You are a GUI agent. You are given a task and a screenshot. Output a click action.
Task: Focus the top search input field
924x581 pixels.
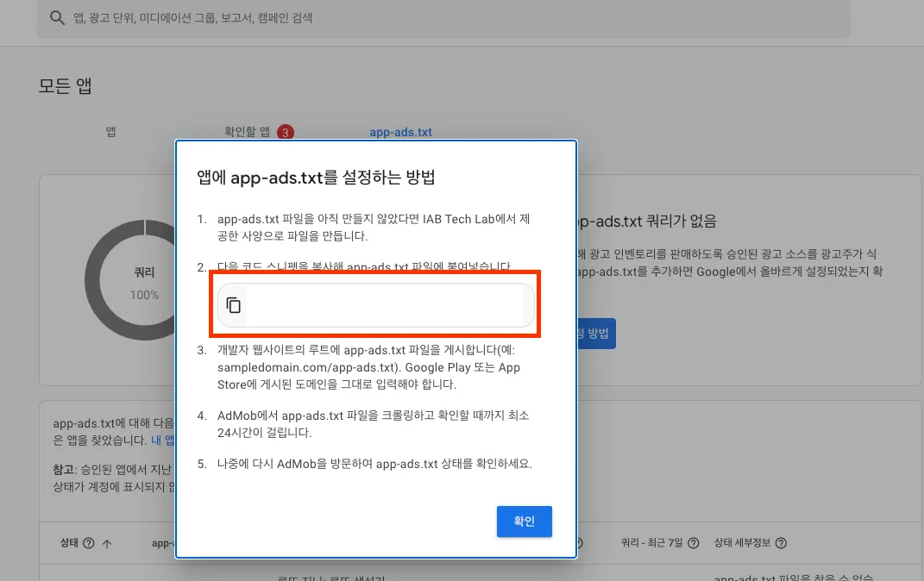443,18
